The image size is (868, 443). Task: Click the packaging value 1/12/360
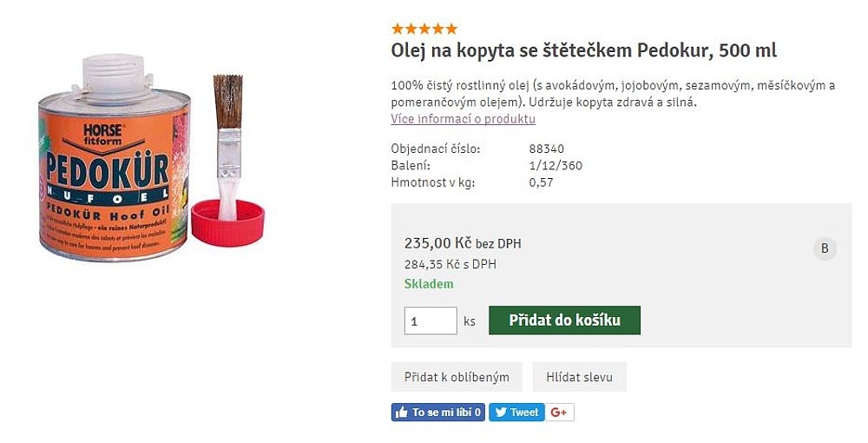point(556,165)
